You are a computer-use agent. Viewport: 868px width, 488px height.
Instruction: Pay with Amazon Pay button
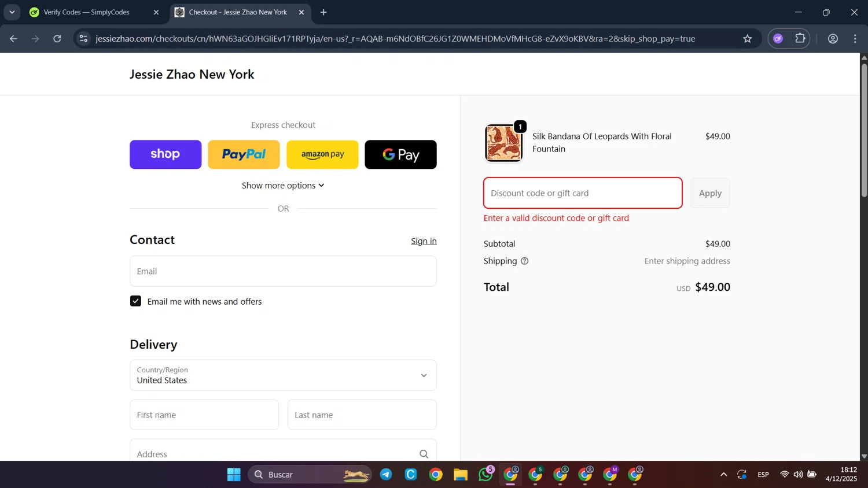click(322, 154)
